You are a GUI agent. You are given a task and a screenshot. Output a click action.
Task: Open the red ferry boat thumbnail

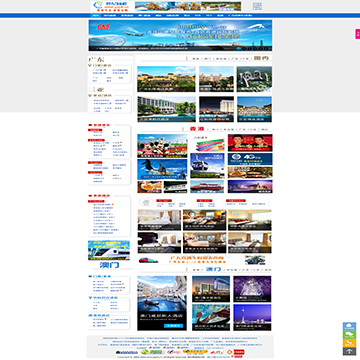[207, 186]
